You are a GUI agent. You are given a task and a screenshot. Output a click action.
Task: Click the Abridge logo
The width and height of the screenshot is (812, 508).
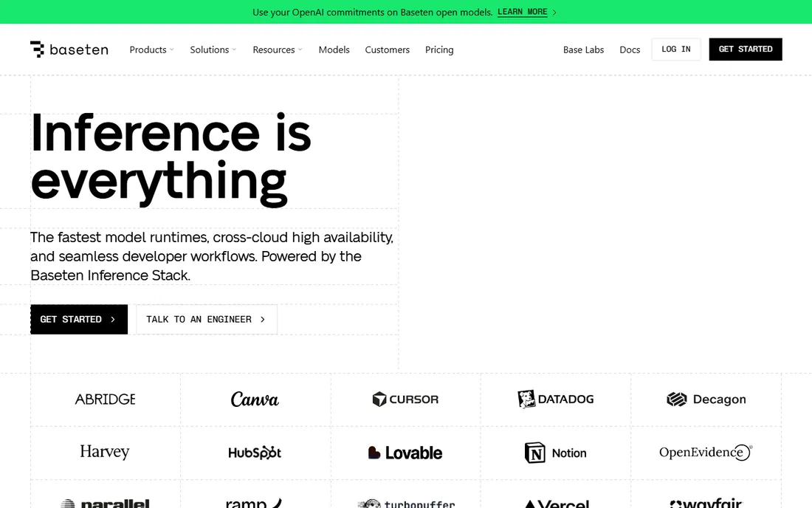click(105, 399)
